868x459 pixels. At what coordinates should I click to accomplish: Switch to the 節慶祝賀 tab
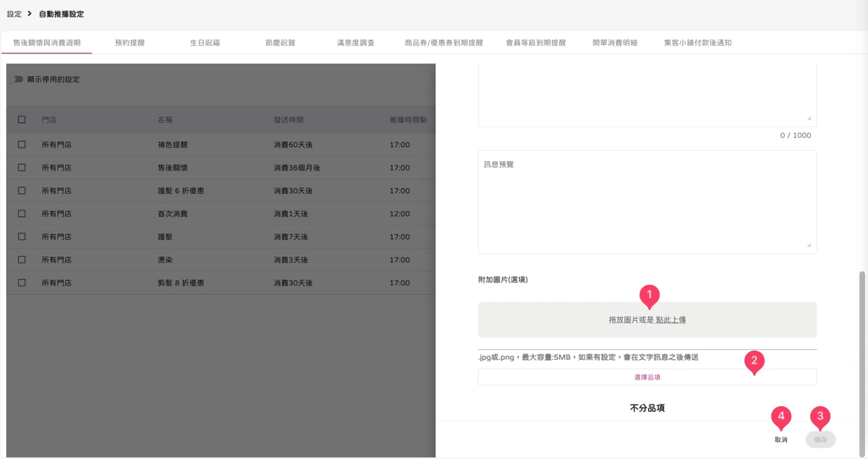coord(281,43)
